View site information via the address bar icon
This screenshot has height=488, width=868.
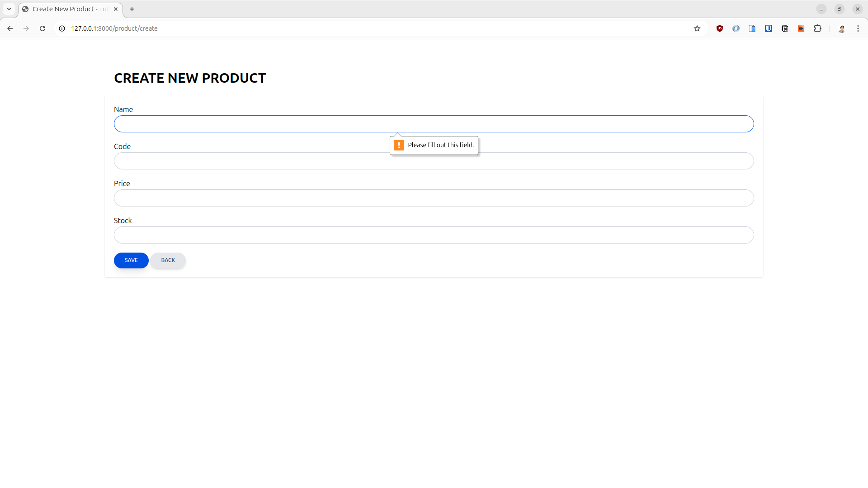[x=61, y=28]
